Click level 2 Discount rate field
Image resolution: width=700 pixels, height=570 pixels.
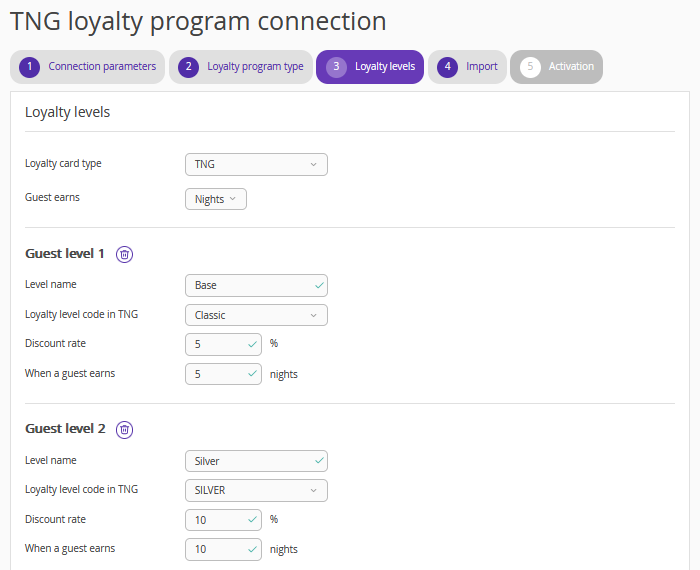click(220, 520)
